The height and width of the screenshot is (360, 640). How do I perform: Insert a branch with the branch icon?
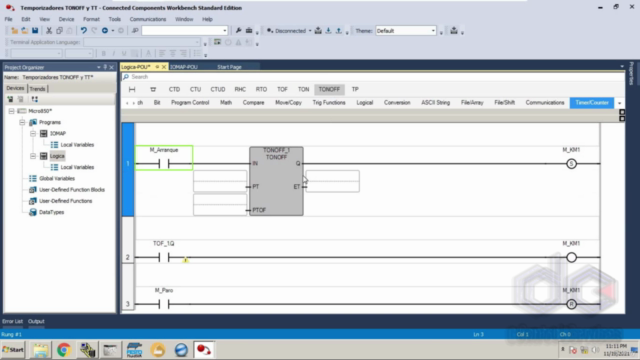pos(153,89)
